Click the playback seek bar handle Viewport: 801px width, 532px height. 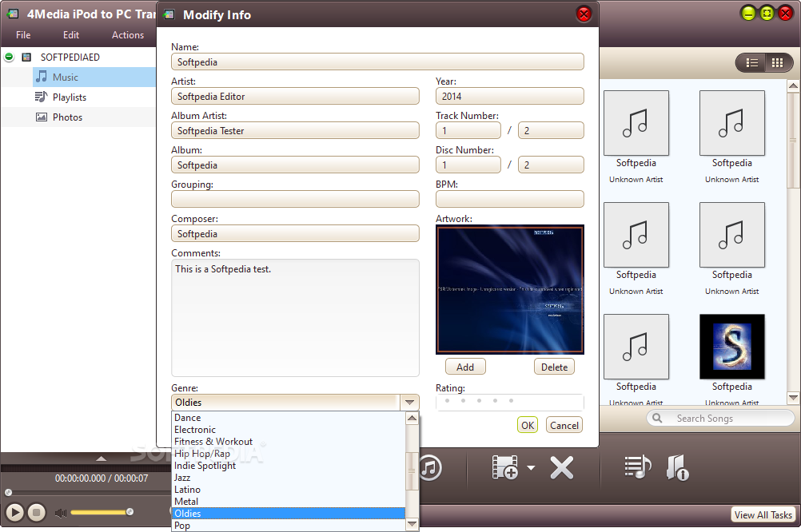point(8,493)
